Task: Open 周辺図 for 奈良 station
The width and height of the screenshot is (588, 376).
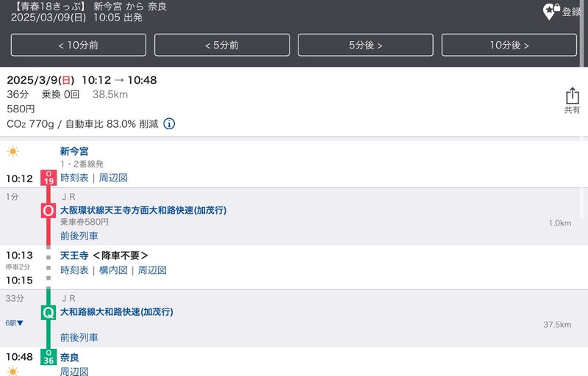Action: coord(74,372)
